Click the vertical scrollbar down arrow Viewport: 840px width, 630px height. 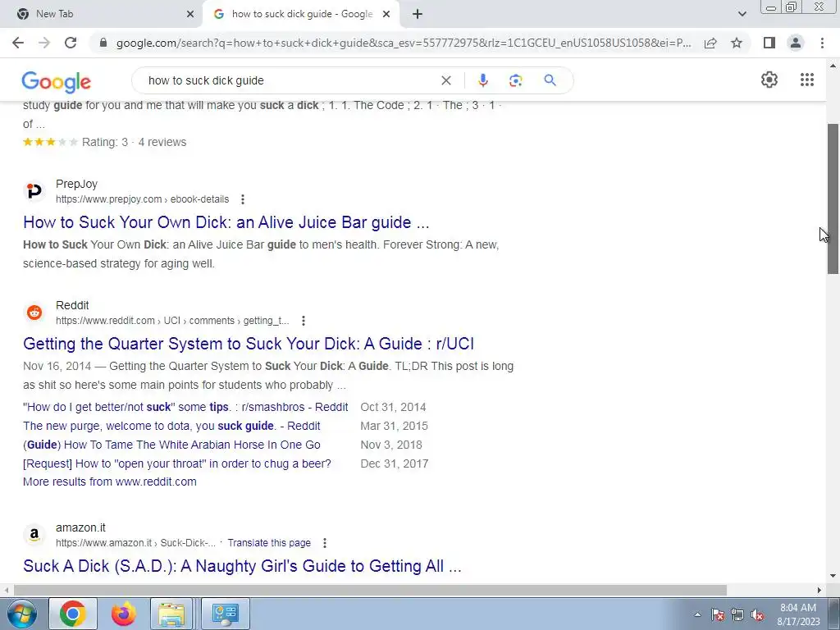point(833,577)
